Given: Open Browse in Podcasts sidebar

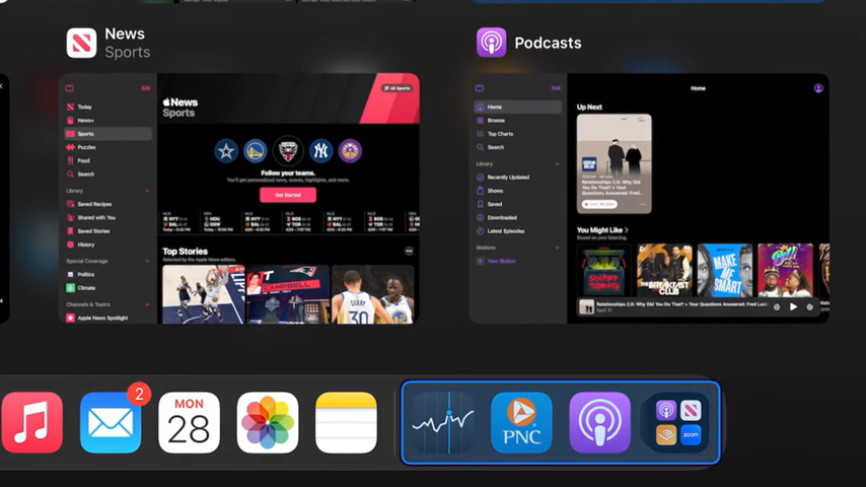Looking at the screenshot, I should coord(518,120).
